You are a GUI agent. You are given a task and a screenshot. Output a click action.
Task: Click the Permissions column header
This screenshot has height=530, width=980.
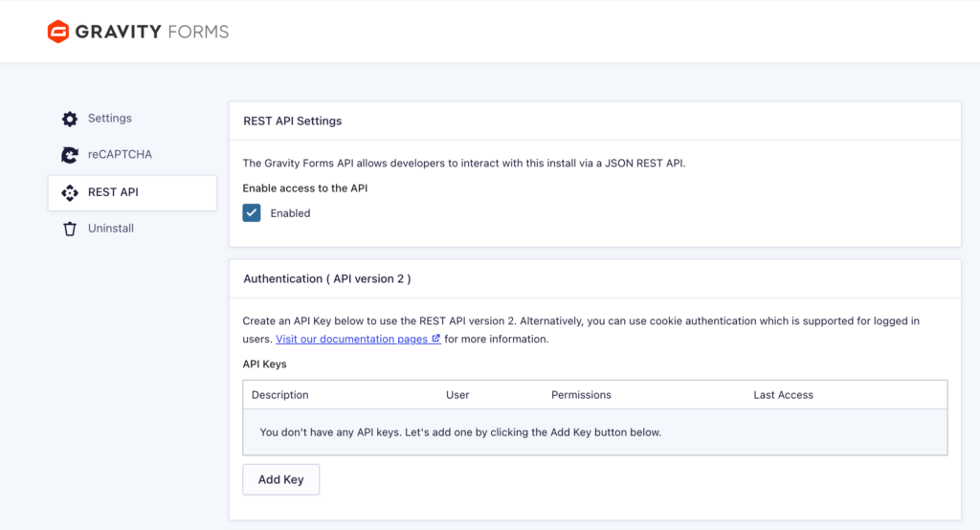click(581, 395)
